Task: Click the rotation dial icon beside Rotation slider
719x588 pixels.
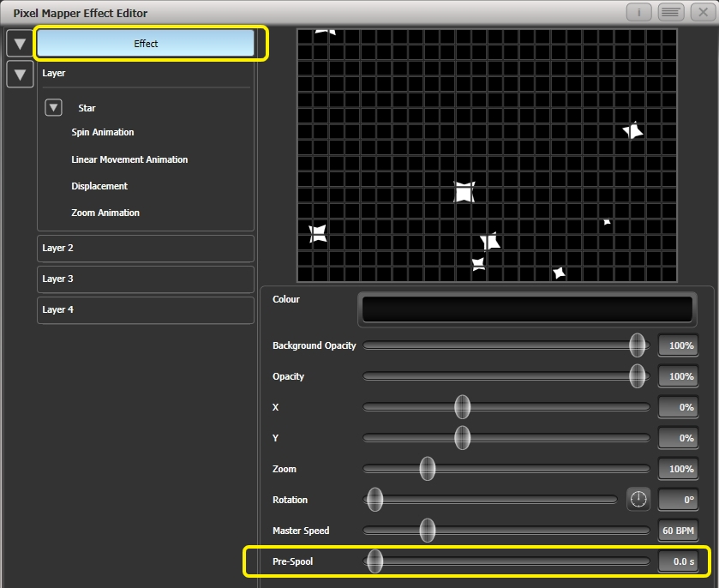Action: tap(638, 499)
